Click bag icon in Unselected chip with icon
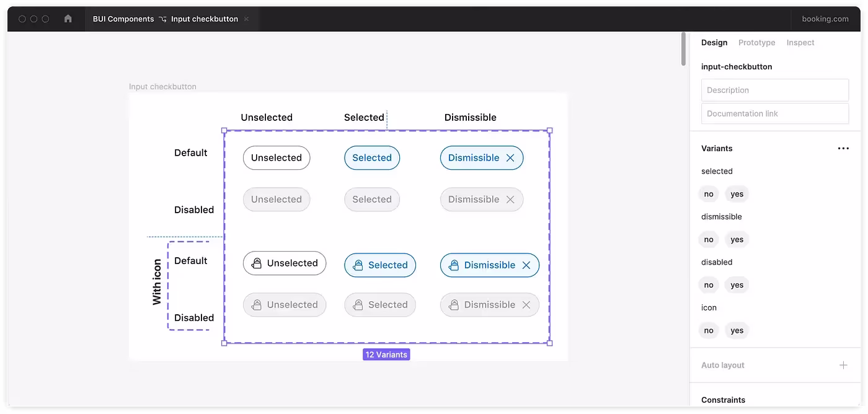The image size is (868, 414). coord(256,263)
